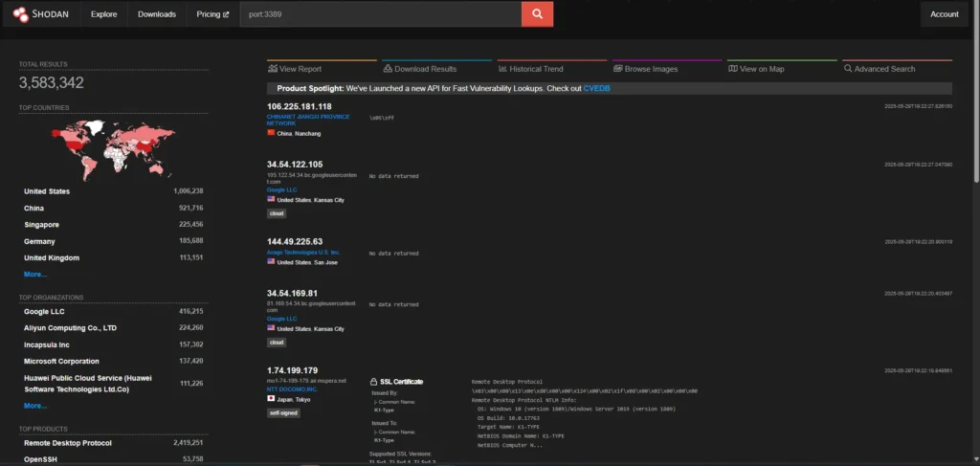The height and width of the screenshot is (466, 980).
Task: Click the page vertical scrollbar
Action: pos(976,94)
